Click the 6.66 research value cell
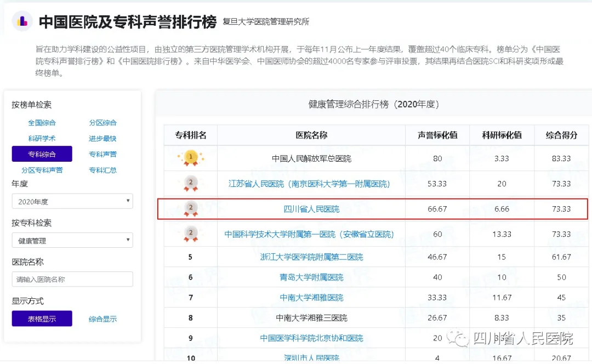The image size is (592, 364). coord(502,209)
